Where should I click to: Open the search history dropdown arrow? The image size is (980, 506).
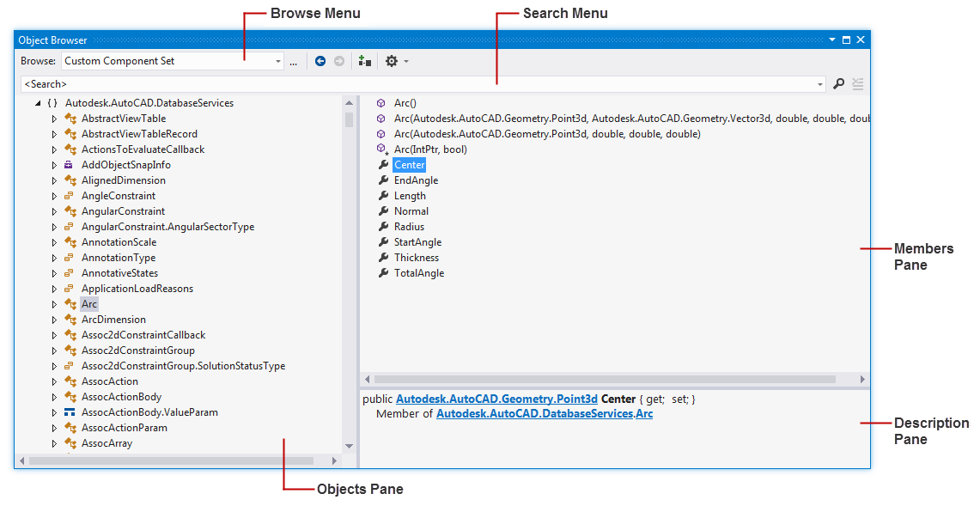(x=820, y=84)
